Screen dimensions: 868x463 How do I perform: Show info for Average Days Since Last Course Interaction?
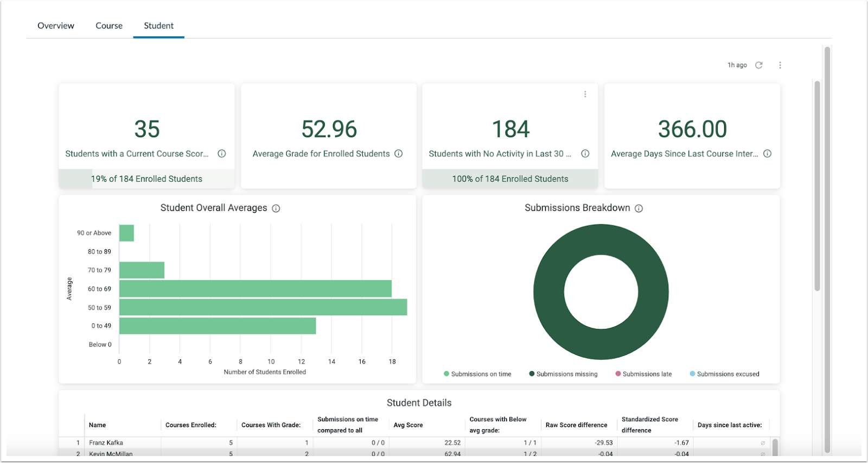tap(768, 154)
